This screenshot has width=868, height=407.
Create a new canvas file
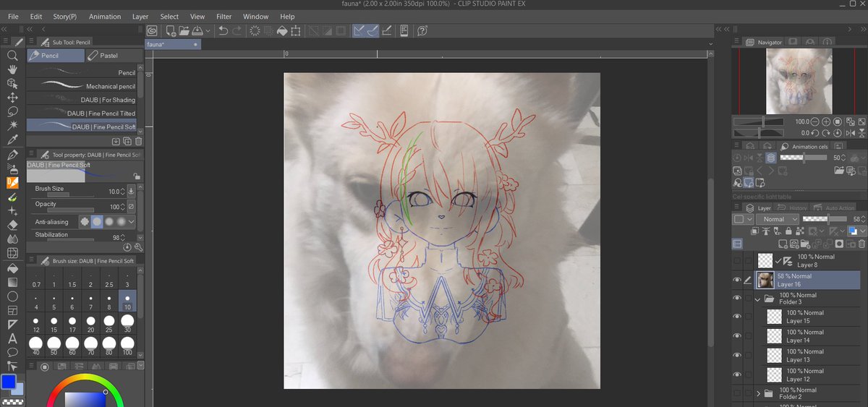[171, 30]
